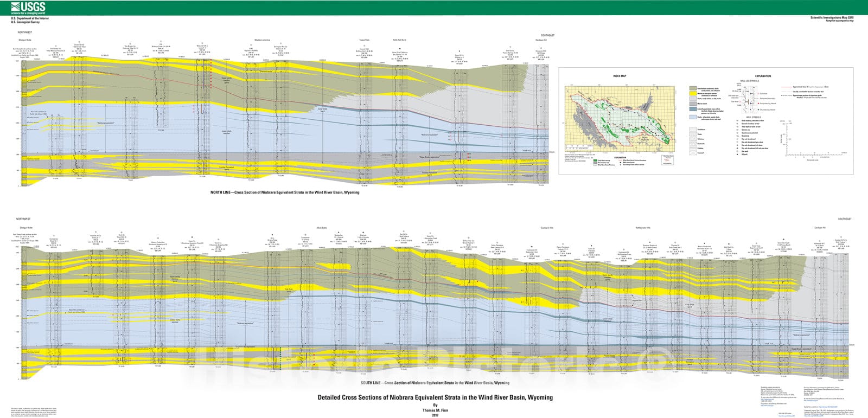
Task: Click the light blue shale legend swatch
Action: coord(693,117)
